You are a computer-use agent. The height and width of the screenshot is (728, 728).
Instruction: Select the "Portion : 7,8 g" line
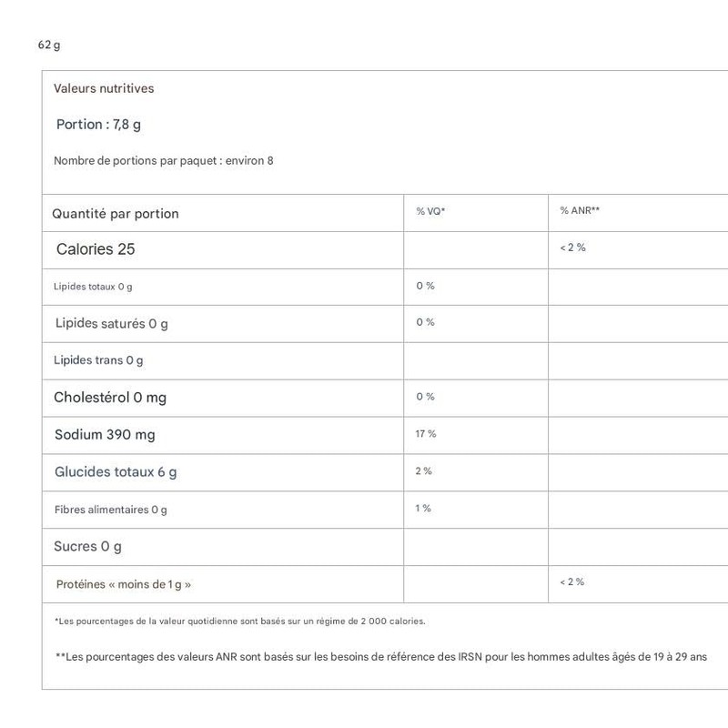[98, 124]
